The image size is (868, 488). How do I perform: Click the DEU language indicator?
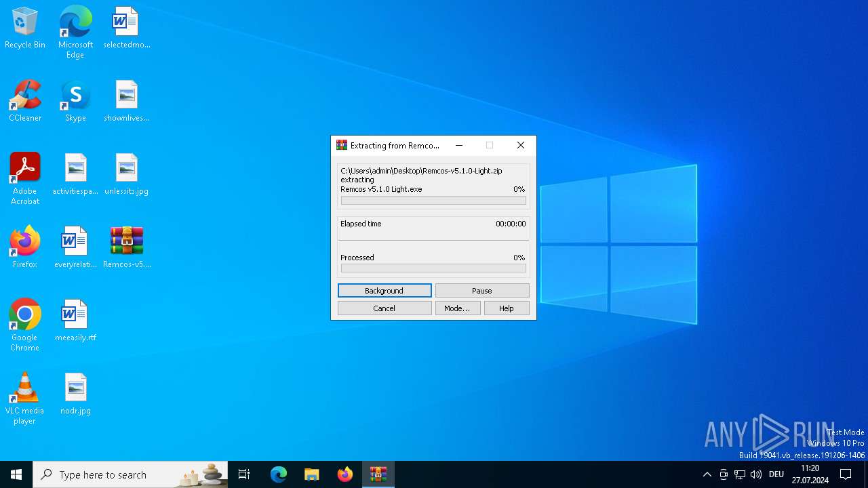click(x=776, y=474)
